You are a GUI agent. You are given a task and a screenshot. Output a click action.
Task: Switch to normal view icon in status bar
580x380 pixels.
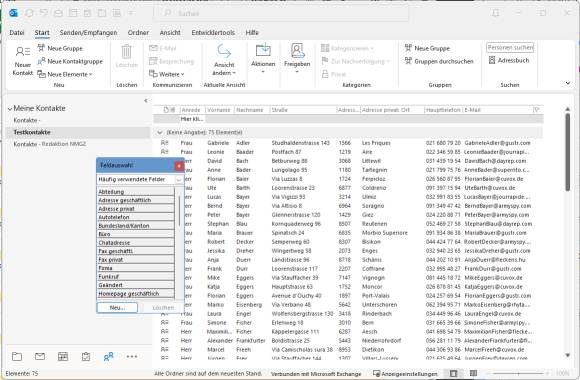pos(453,374)
